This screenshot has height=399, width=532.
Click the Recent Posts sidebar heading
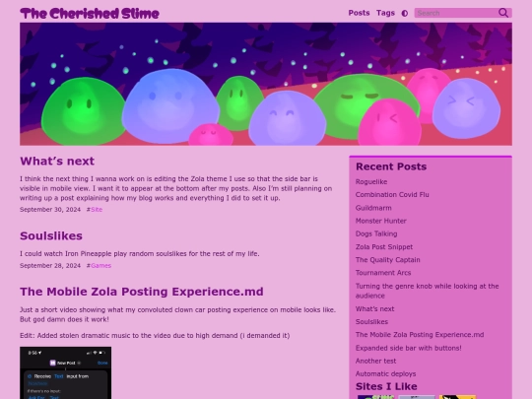(391, 166)
